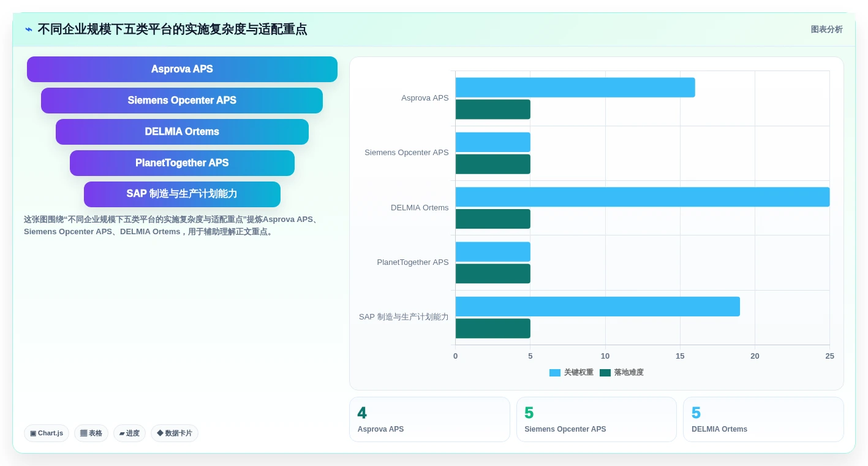Click the description paragraph under the funnel

[x=173, y=226]
